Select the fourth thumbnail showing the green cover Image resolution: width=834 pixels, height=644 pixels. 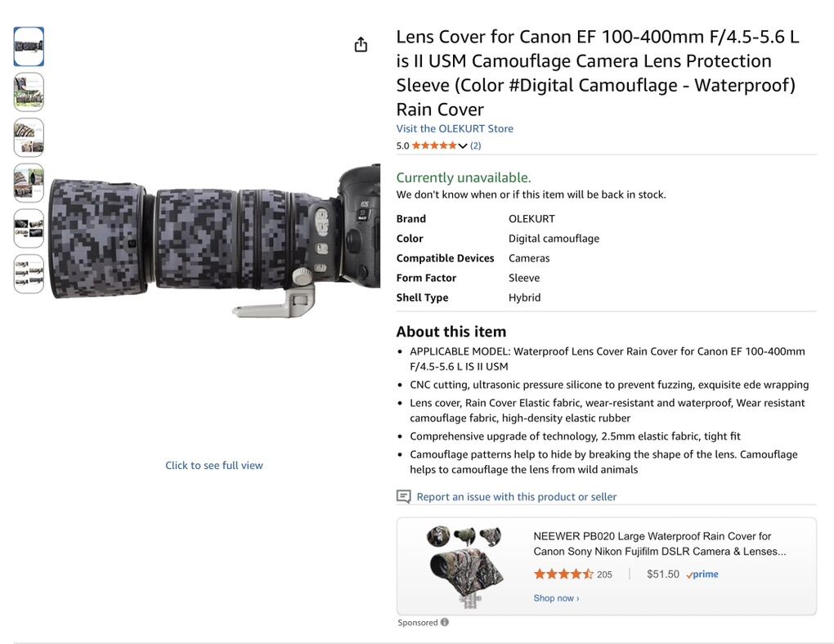click(x=29, y=183)
